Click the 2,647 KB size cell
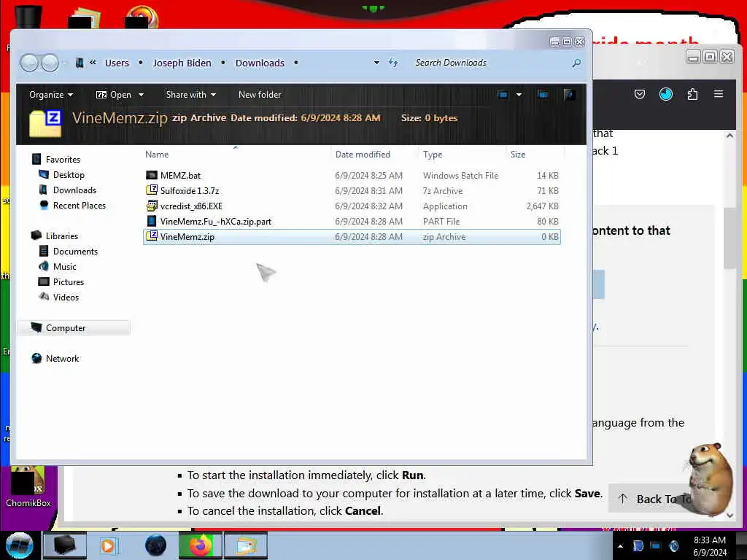This screenshot has height=560, width=747. pyautogui.click(x=542, y=206)
